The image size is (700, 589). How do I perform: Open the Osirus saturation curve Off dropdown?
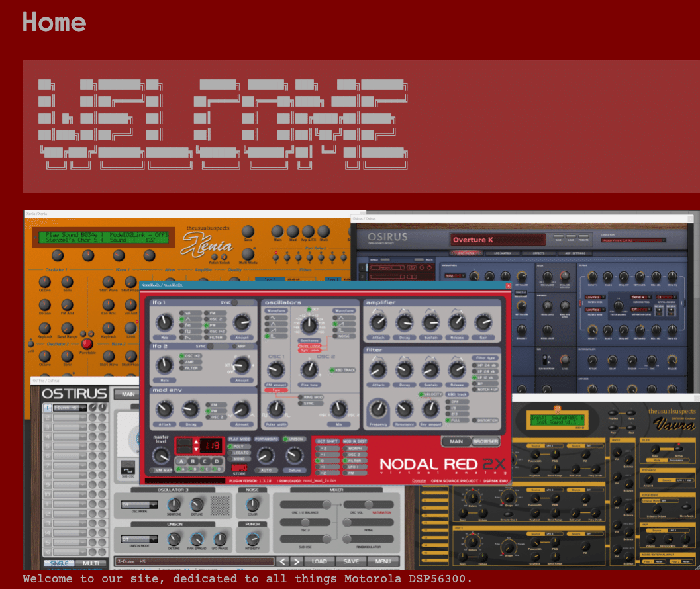[x=640, y=309]
